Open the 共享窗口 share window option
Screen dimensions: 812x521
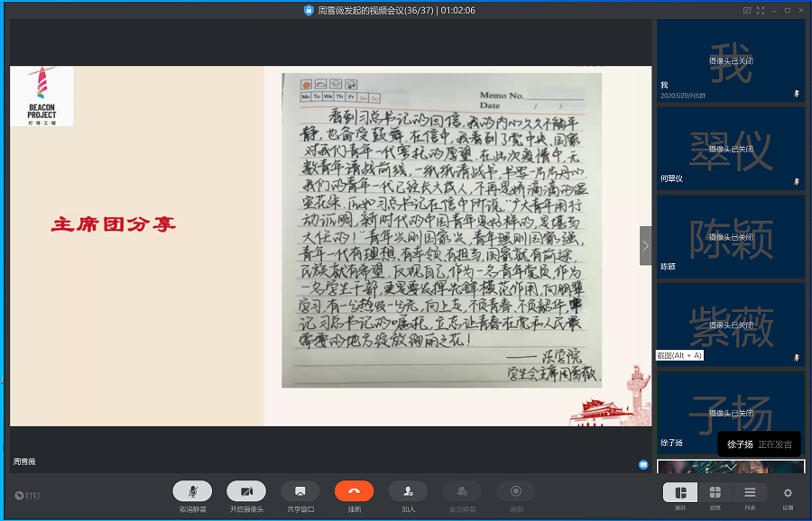coord(300,491)
